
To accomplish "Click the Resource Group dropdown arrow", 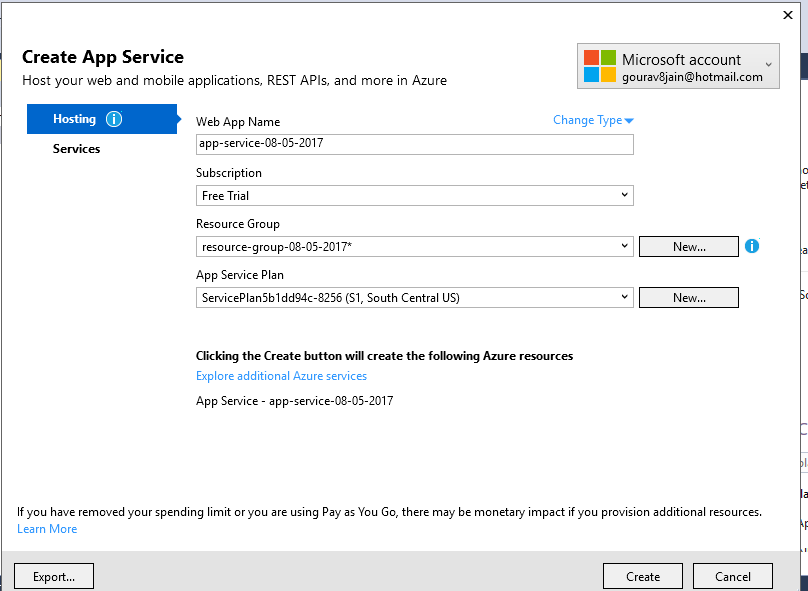I will coord(624,246).
